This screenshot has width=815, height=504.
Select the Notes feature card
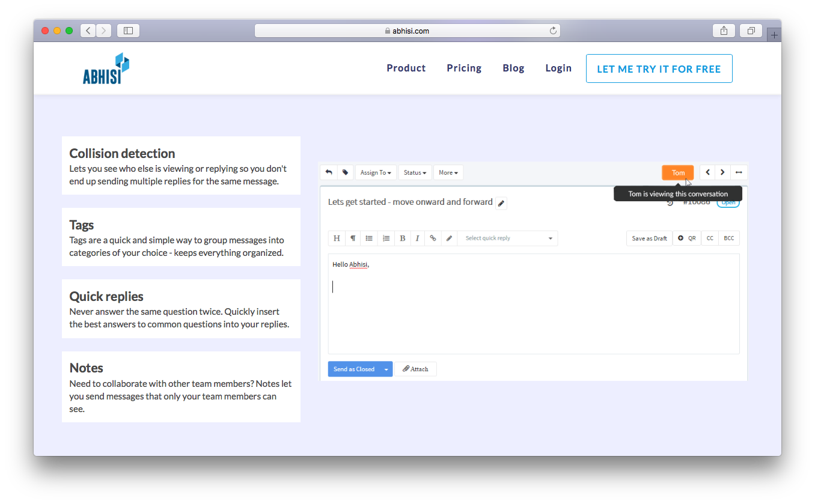coord(181,387)
